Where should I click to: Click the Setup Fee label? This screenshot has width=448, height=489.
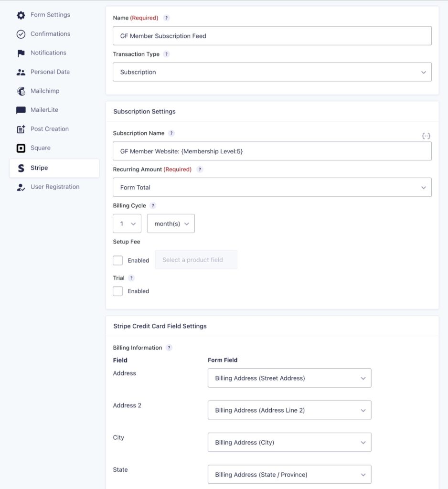point(127,242)
